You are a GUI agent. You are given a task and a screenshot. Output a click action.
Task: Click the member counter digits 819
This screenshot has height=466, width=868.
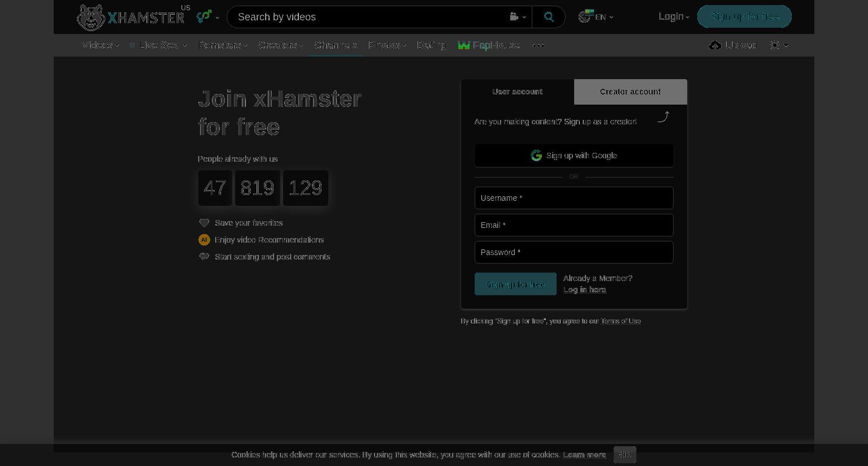[x=258, y=188]
